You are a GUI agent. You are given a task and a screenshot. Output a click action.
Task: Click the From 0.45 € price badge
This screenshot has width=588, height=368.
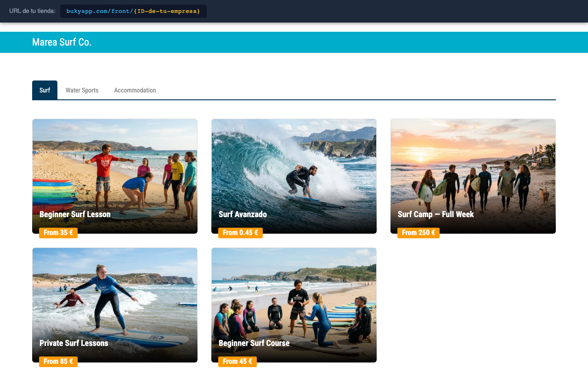point(240,233)
